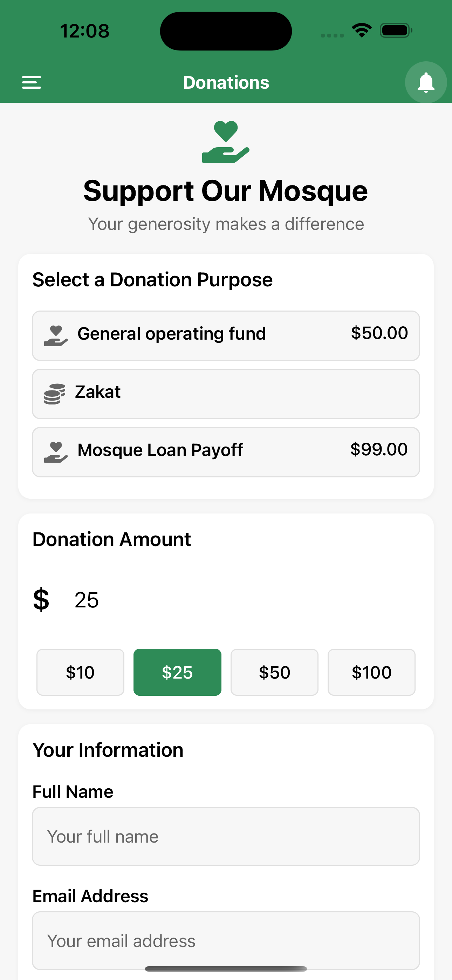The width and height of the screenshot is (452, 980).
Task: Tap the battery status icon
Action: click(x=396, y=30)
